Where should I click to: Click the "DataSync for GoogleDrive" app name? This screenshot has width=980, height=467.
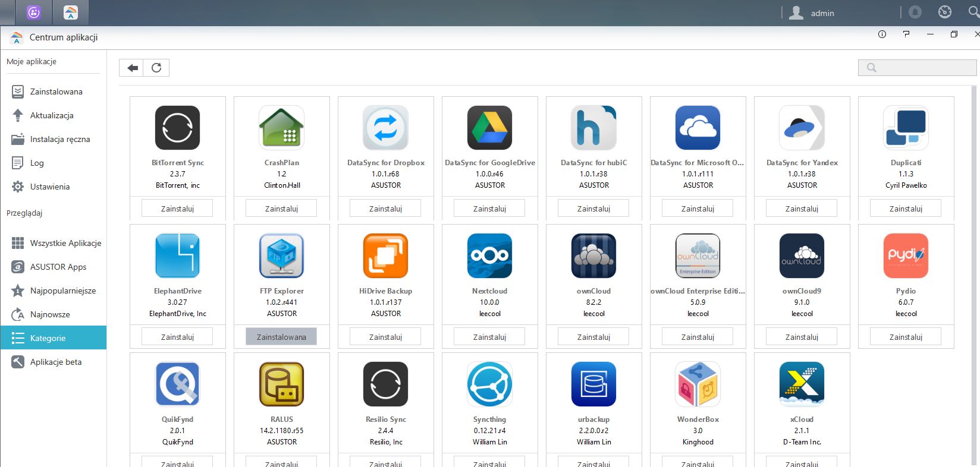point(490,163)
